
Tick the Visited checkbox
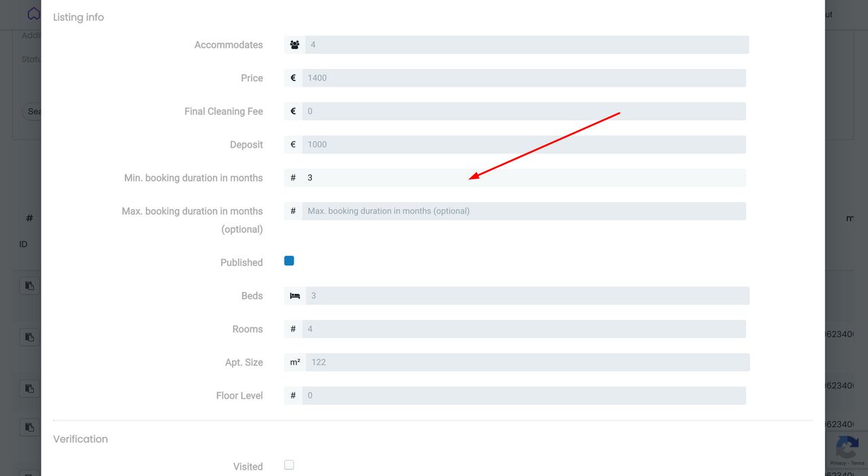click(x=289, y=465)
